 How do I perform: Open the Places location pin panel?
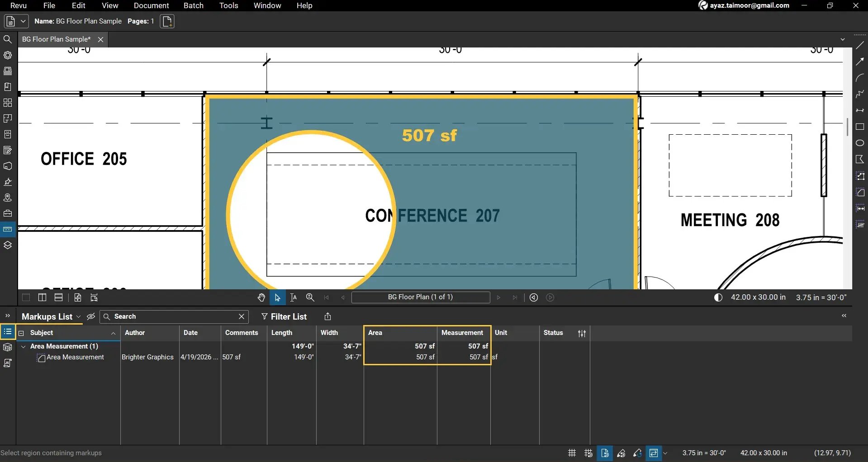click(8, 198)
